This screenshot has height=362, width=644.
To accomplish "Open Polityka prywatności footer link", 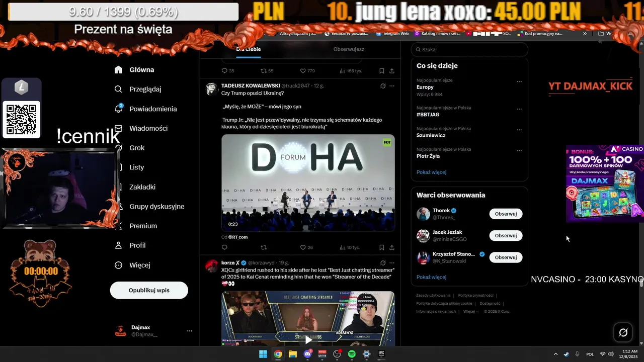I will click(x=475, y=295).
